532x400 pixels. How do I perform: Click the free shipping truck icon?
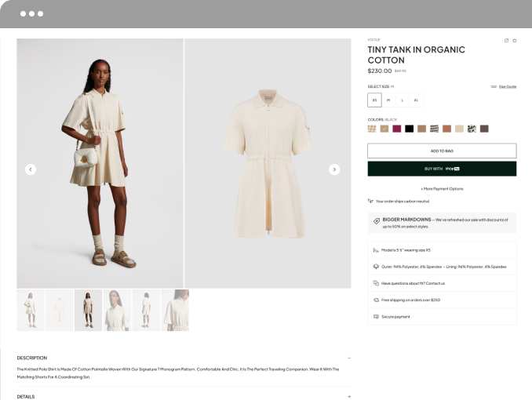376,300
